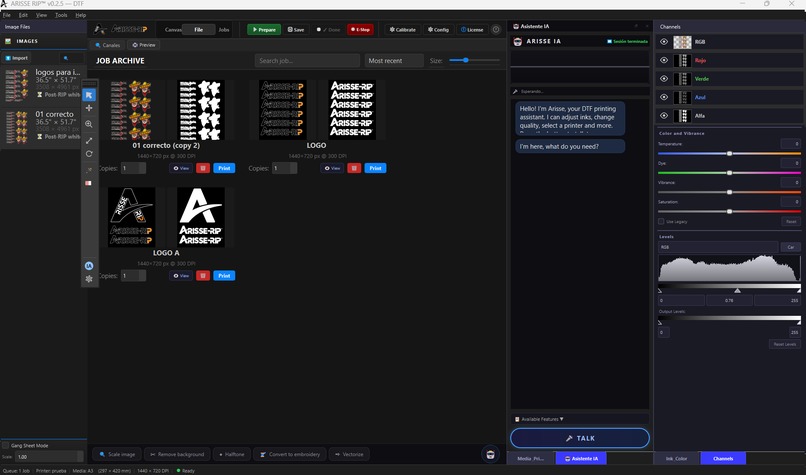
Task: Adjust the Scale value spinner
Action: [x=80, y=456]
